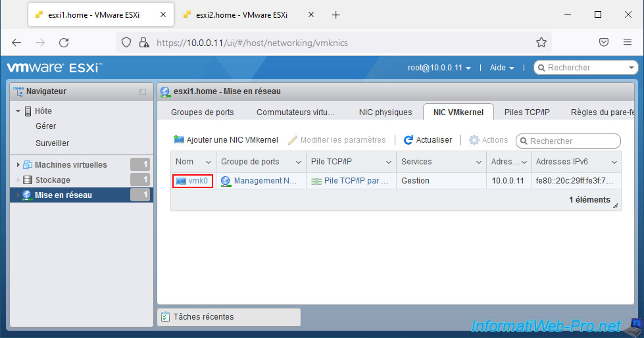This screenshot has width=644, height=338.
Task: Click the Machines virtuelles icon
Action: point(28,164)
